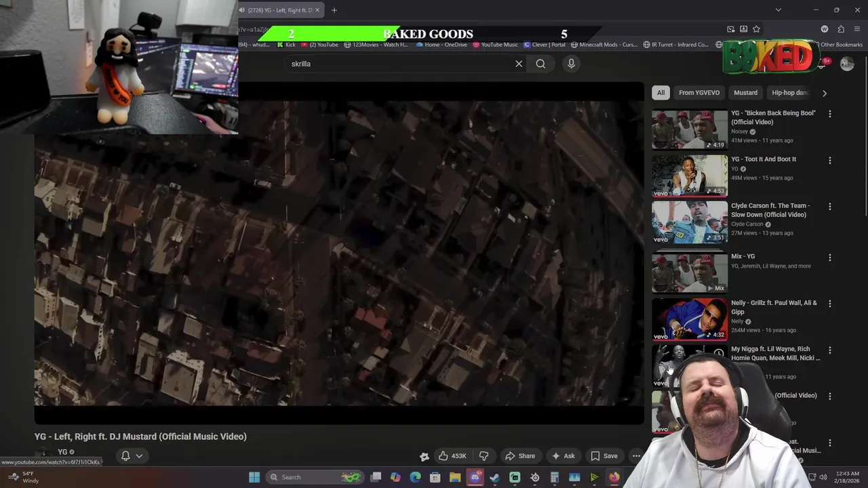This screenshot has width=868, height=488.
Task: Share the current video
Action: pos(520,456)
